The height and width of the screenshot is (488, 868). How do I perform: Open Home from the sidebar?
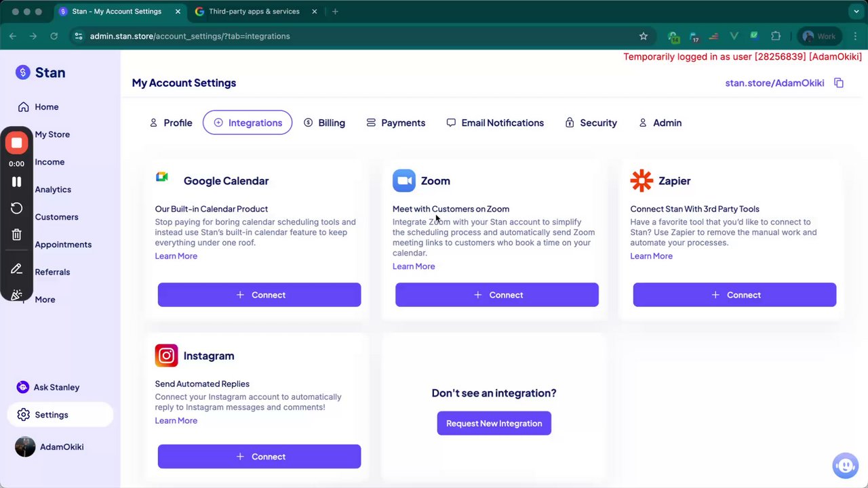[x=38, y=107]
